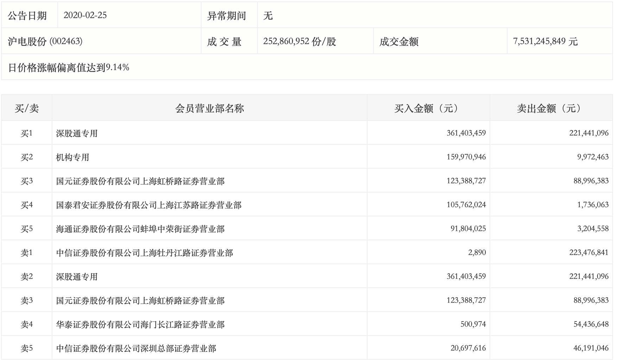Click the 卖出金额（元） column header
Screen dimensions: 619x364
click(x=551, y=108)
